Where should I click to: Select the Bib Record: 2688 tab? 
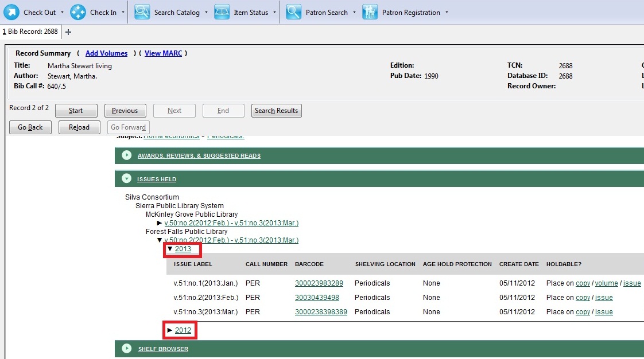[x=30, y=32]
